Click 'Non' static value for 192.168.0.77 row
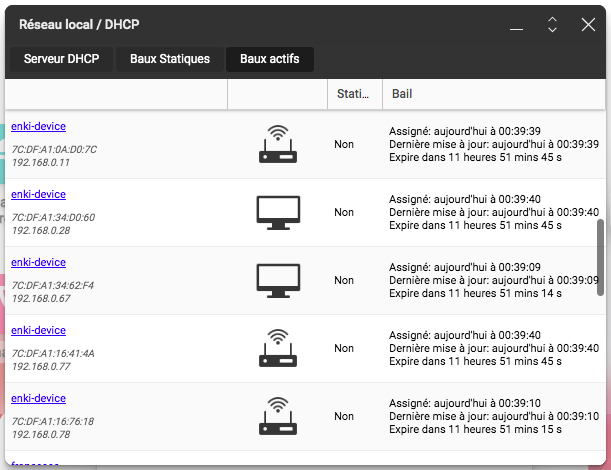The image size is (611, 470). (344, 348)
